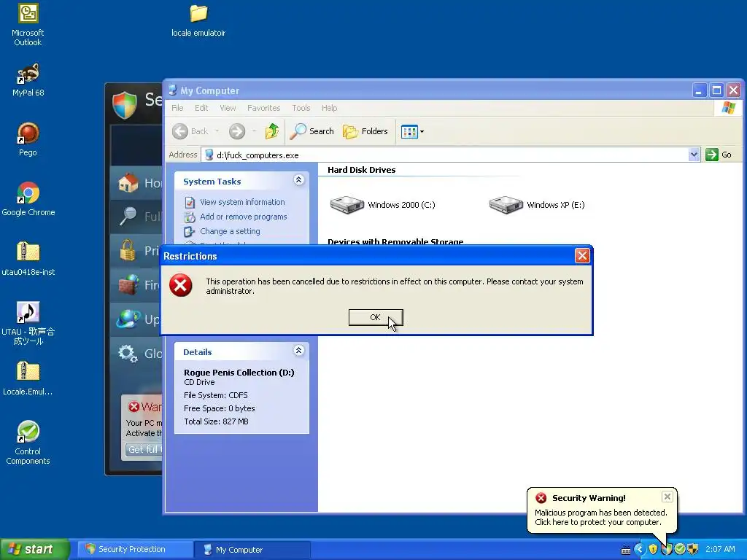Select the locale emulatoir folder on the desktop

point(198,20)
